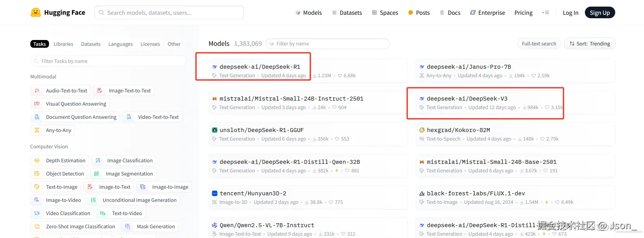
Task: Select the Image Segmentation task tag
Action: 123,174
